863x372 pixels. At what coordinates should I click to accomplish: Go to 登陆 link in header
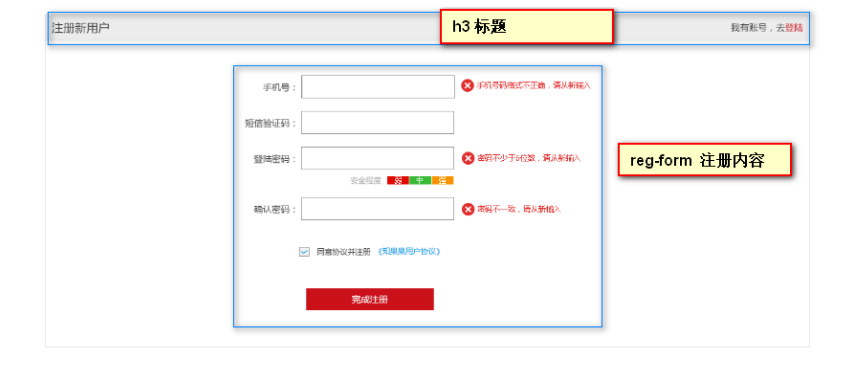(794, 28)
